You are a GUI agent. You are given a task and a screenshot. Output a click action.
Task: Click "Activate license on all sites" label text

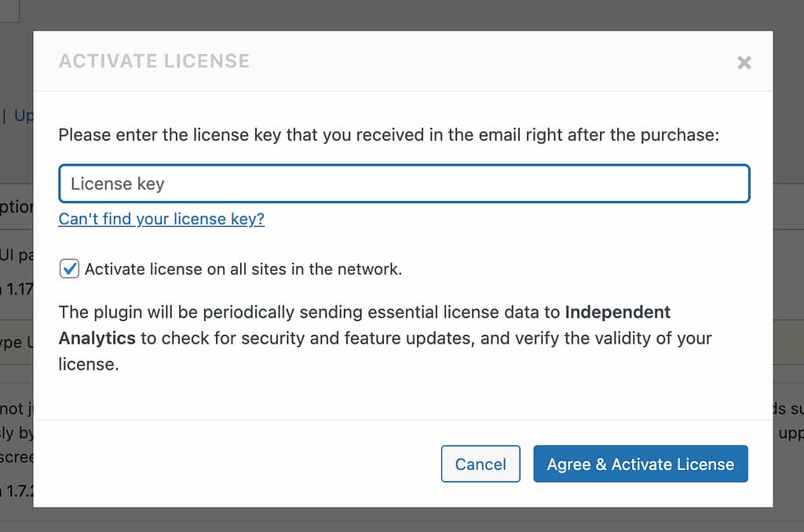point(243,269)
